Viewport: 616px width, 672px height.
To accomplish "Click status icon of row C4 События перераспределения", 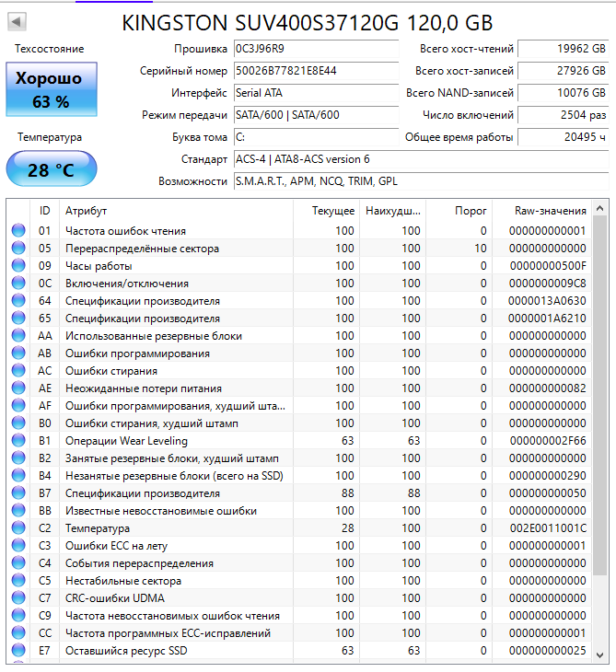I will [x=18, y=563].
